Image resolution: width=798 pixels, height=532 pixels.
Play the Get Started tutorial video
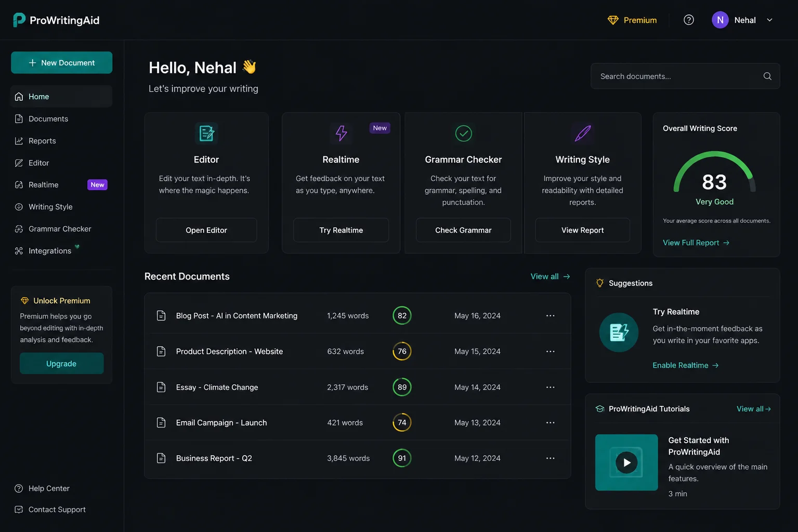coord(626,462)
